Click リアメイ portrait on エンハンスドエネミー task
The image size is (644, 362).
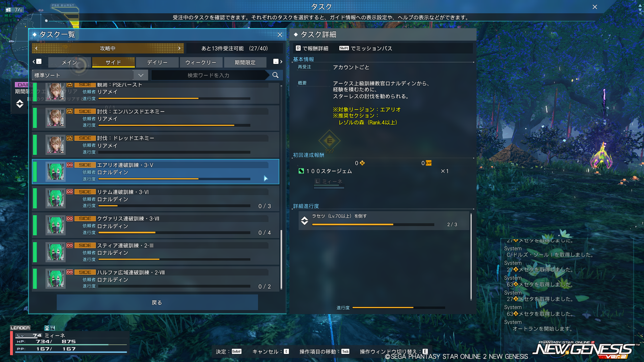pos(55,118)
